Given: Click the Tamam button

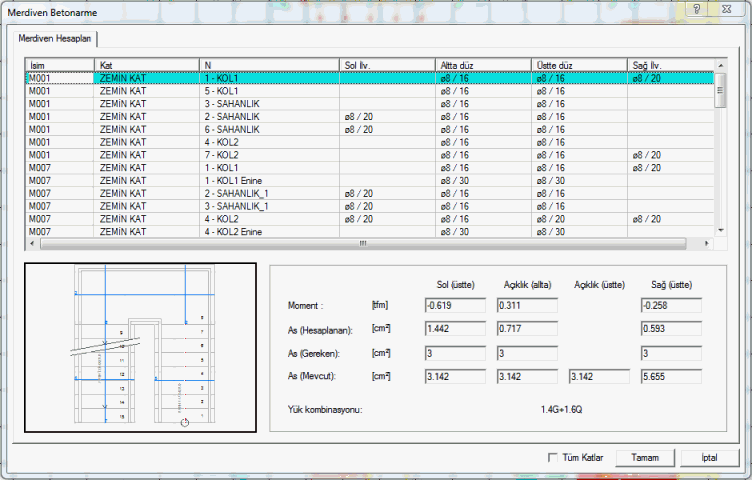Looking at the screenshot, I should click(645, 457).
